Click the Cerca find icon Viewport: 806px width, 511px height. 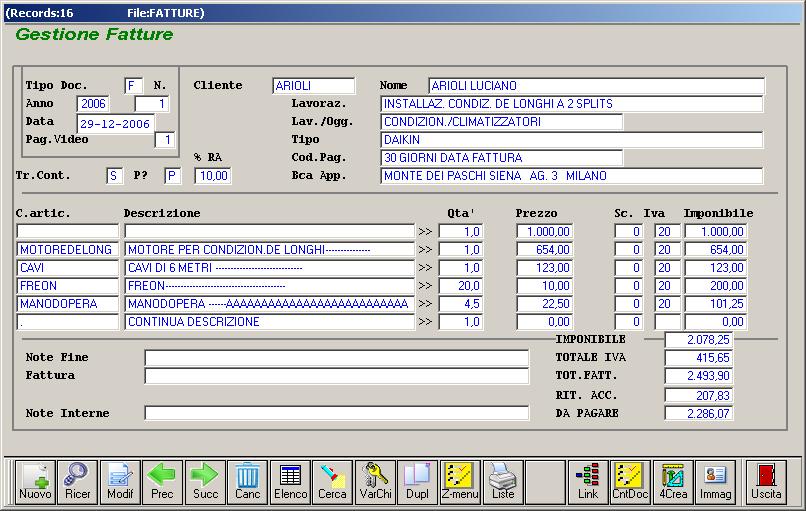pyautogui.click(x=332, y=481)
